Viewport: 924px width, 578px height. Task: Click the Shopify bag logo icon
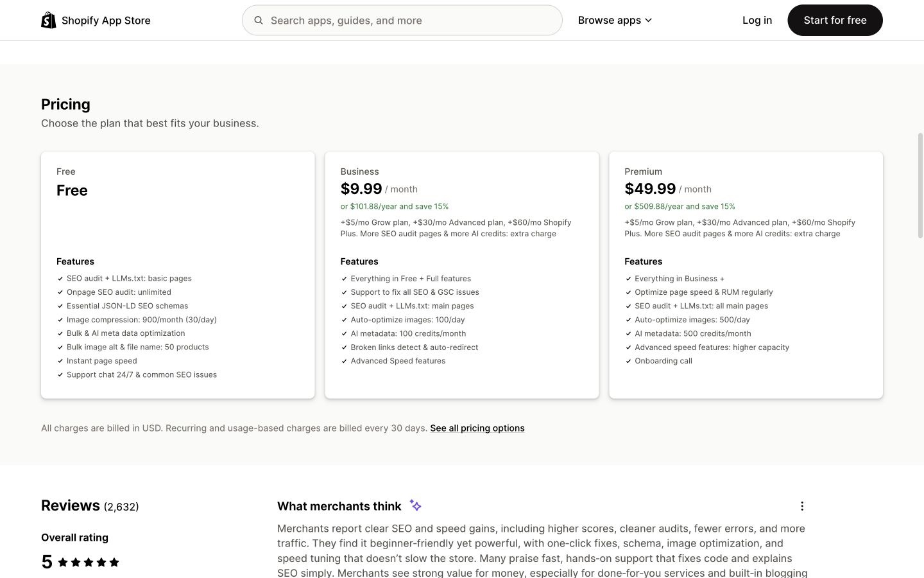click(x=49, y=21)
